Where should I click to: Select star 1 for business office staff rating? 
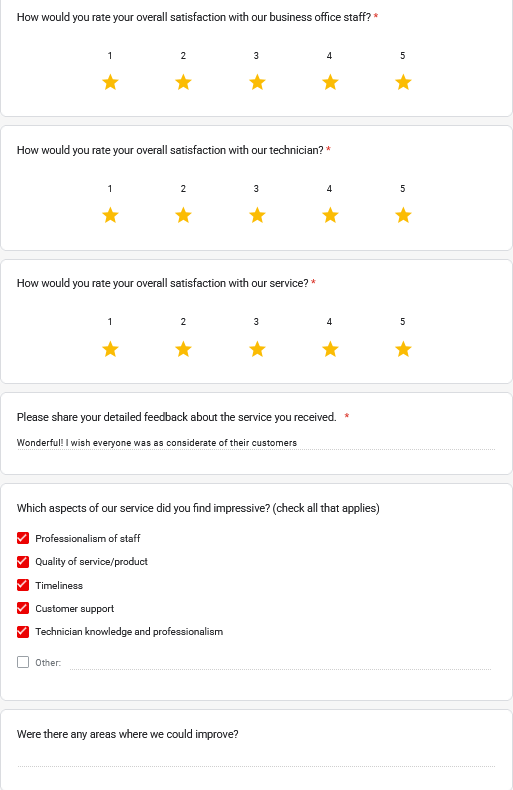pos(110,82)
